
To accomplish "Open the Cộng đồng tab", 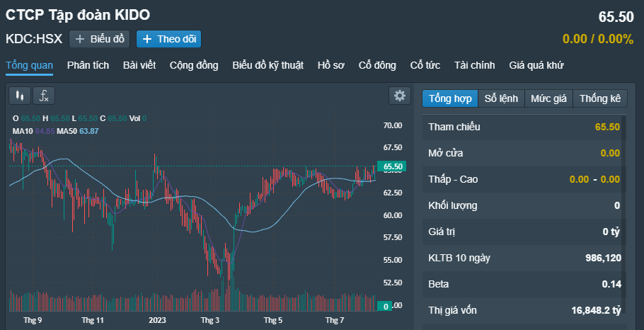I will pyautogui.click(x=194, y=65).
